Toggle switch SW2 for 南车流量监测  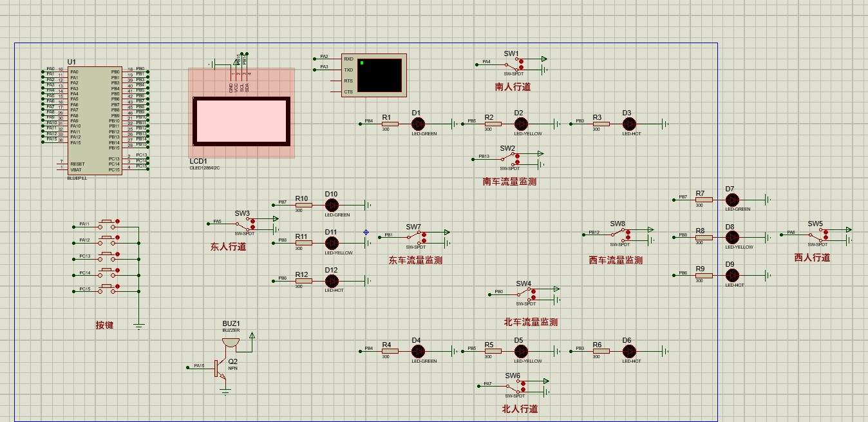(510, 158)
